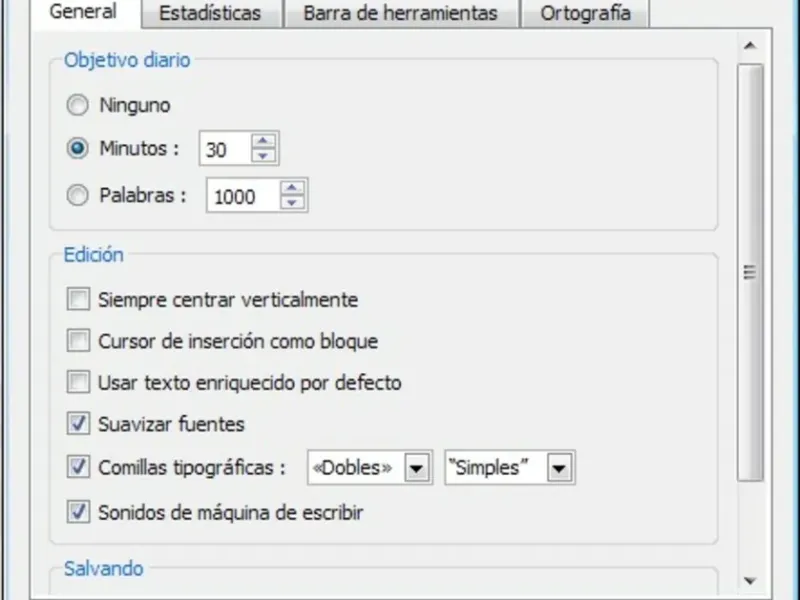Select the Minutos radio option
Screen dimensions: 800x600
[78, 149]
